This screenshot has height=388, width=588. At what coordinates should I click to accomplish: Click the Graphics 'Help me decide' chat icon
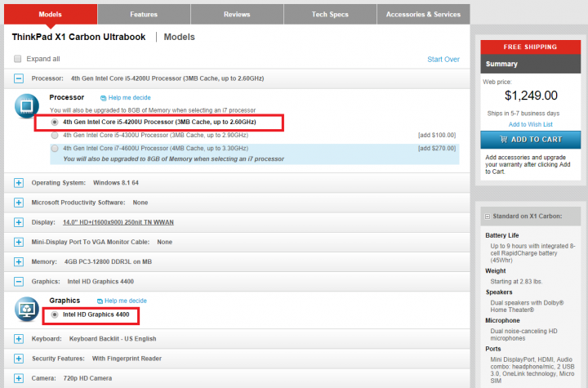tap(100, 301)
